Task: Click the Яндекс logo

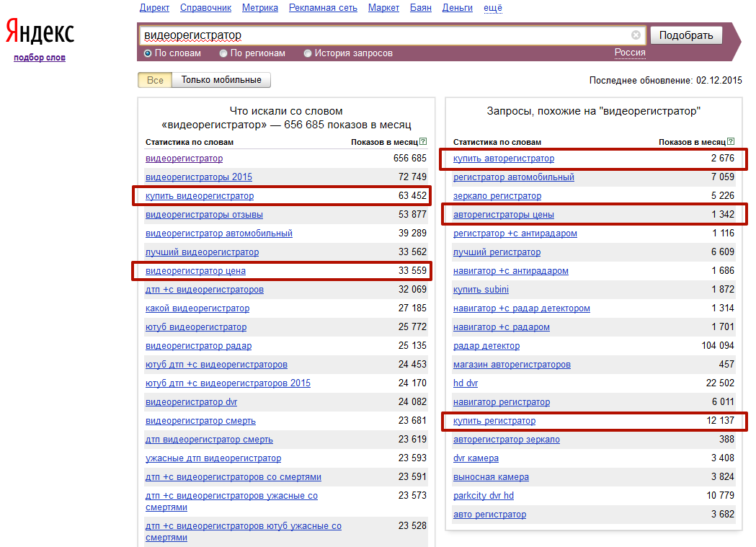Action: (x=40, y=32)
